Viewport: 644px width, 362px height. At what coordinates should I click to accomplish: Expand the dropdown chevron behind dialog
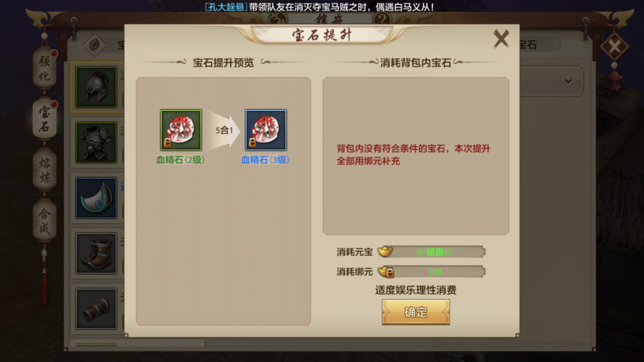click(x=568, y=81)
